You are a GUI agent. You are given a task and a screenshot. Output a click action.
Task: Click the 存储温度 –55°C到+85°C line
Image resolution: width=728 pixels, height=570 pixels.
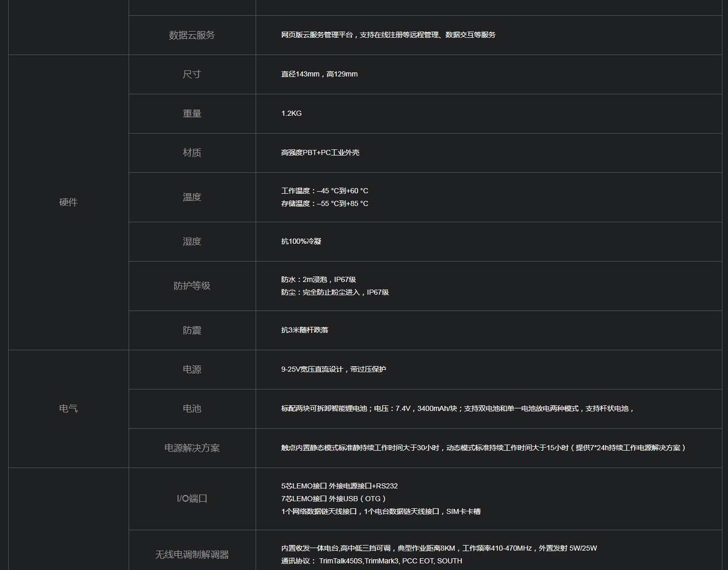324,204
